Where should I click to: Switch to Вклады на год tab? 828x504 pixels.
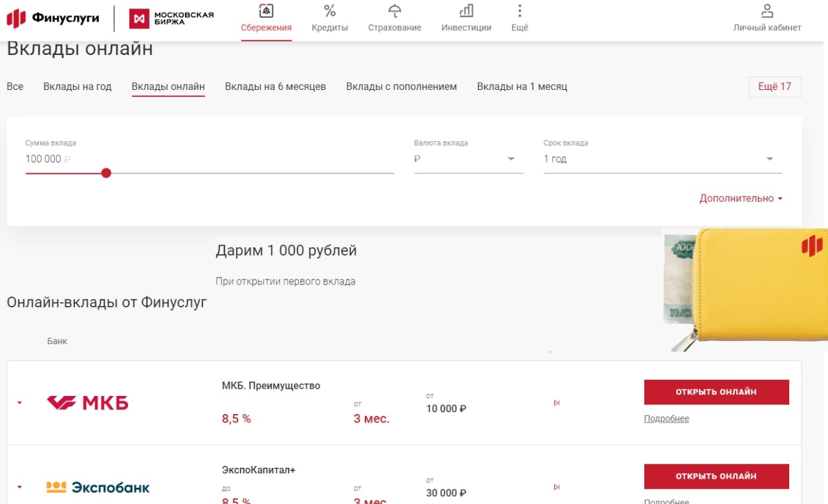pyautogui.click(x=78, y=87)
